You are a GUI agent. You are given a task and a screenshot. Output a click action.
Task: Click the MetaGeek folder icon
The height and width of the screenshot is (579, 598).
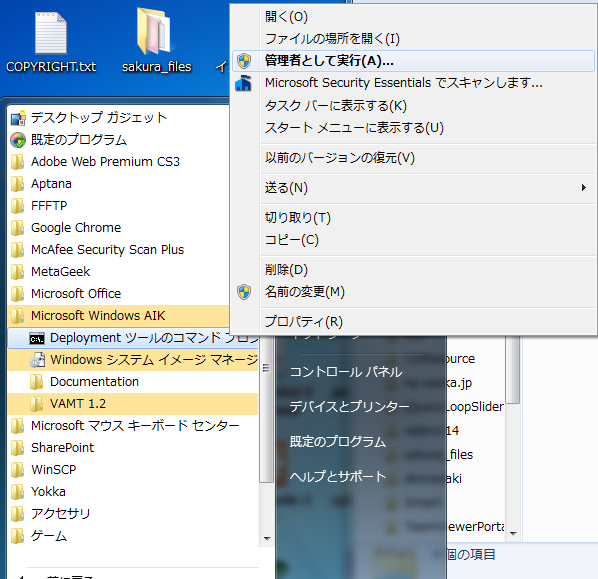18,272
